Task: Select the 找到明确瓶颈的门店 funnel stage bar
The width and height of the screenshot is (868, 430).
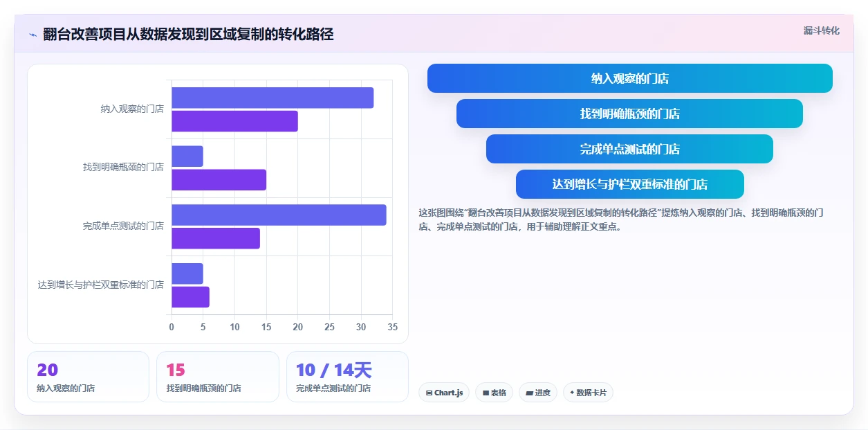Action: (629, 114)
